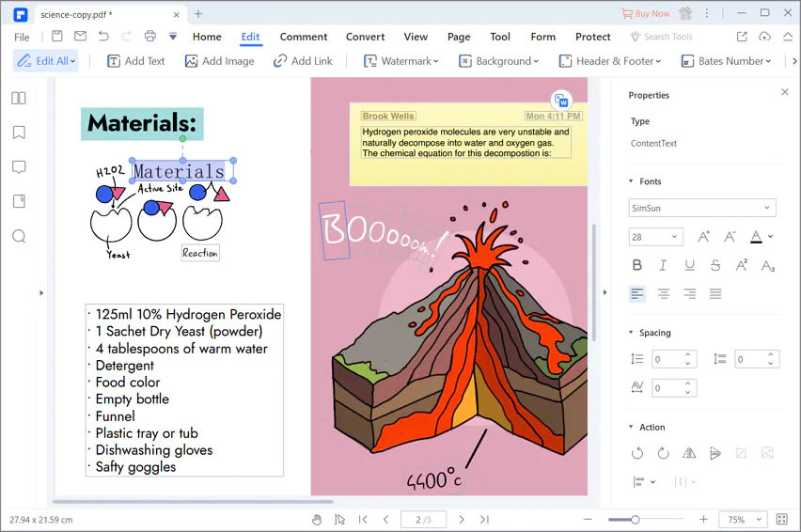
Task: Click the Print icon
Action: [150, 37]
